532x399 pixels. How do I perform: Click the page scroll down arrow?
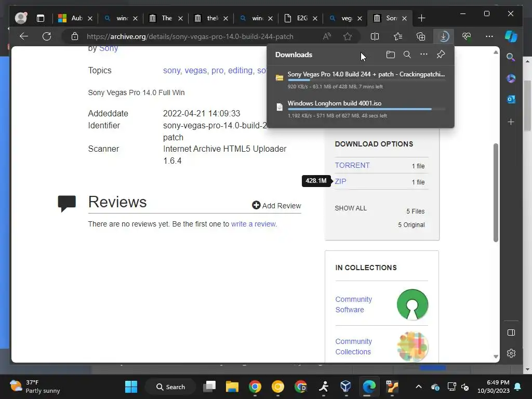click(496, 356)
